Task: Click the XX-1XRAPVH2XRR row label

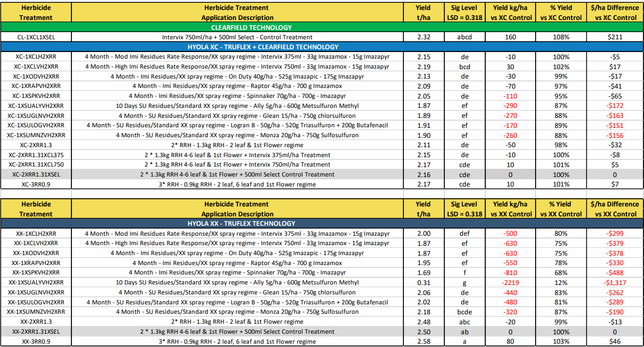Action: tap(36, 263)
